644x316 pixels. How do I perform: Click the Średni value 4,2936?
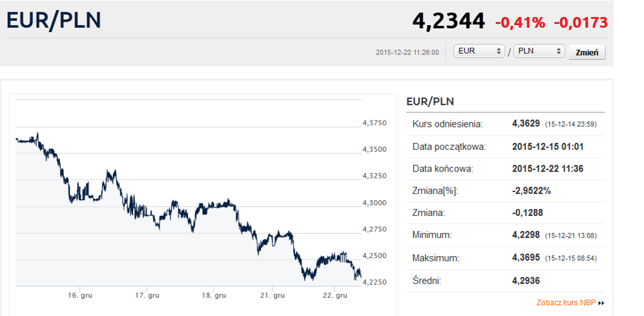[x=526, y=281]
